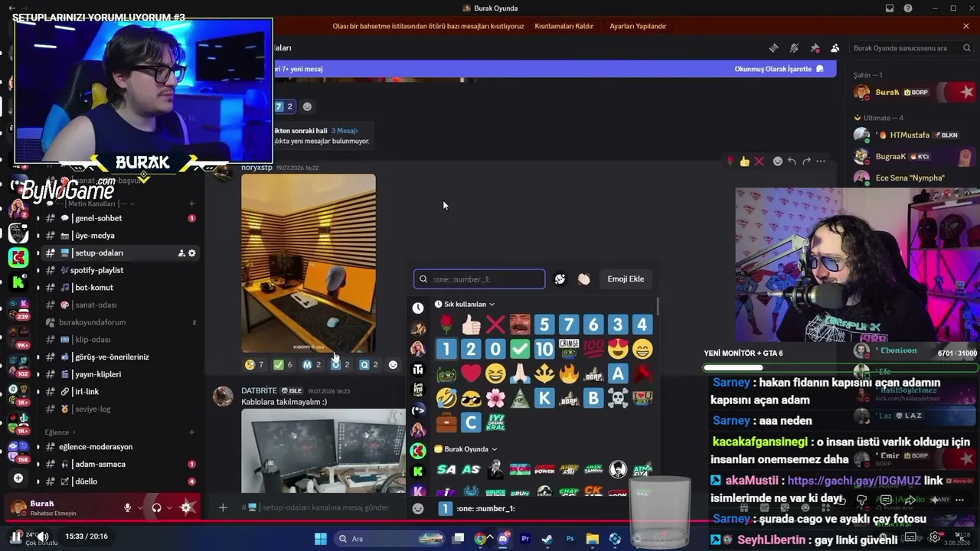Toggle the thinking emoji reaction with count 7
980x551 pixels.
tap(255, 365)
